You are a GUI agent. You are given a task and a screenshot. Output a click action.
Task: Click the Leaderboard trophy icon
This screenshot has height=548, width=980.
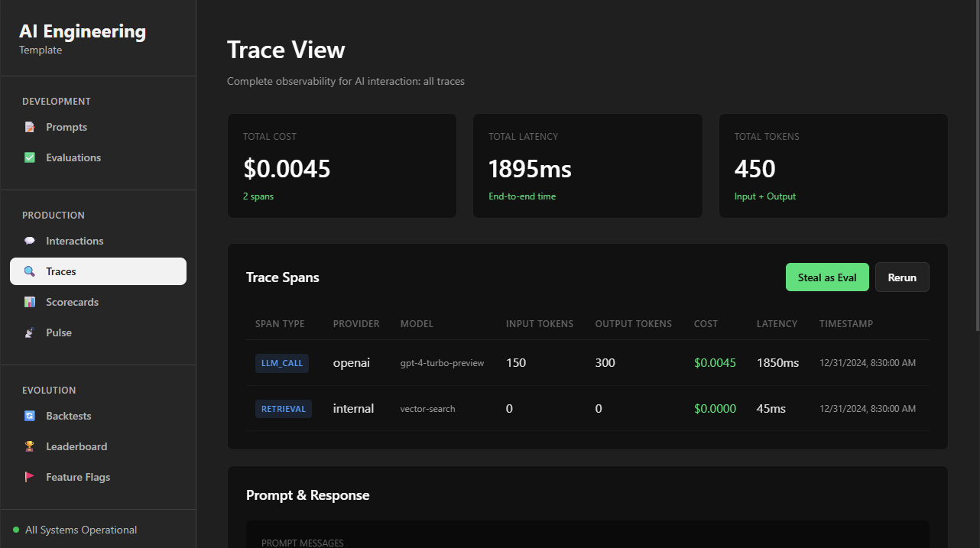(29, 446)
